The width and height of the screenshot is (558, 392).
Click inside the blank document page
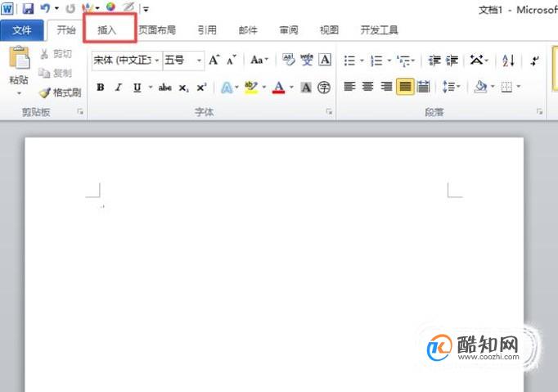274,264
